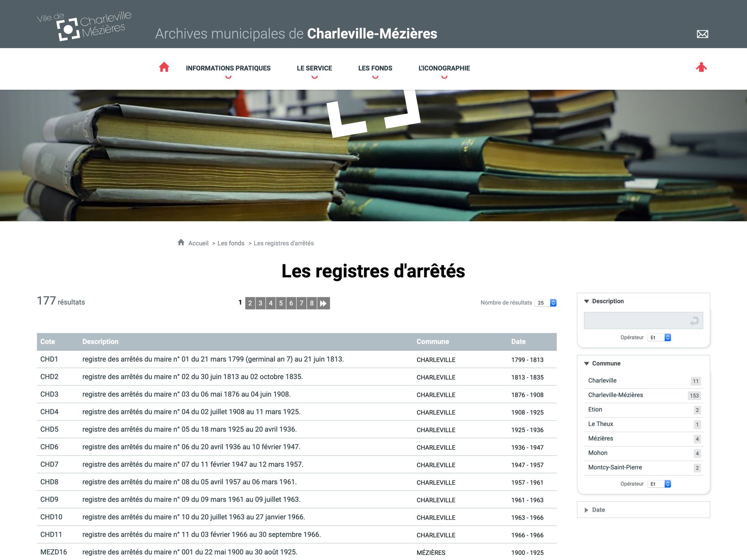This screenshot has width=747, height=560.
Task: Go to last page with double-arrow
Action: click(323, 303)
